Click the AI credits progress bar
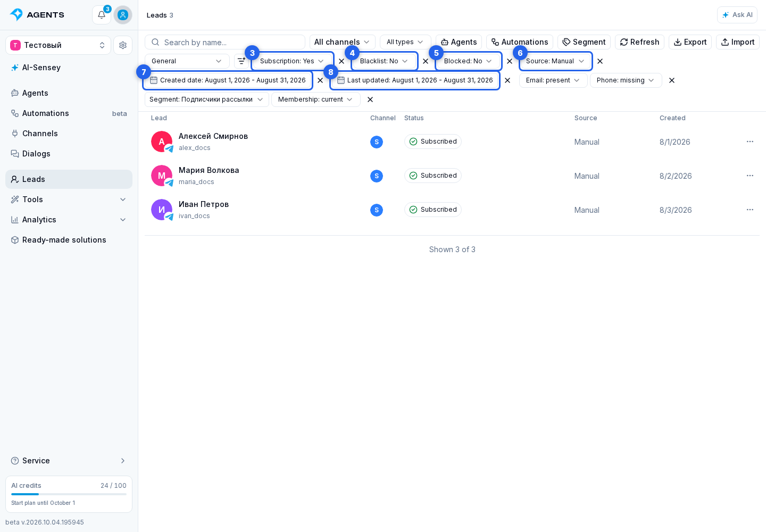 [x=69, y=494]
